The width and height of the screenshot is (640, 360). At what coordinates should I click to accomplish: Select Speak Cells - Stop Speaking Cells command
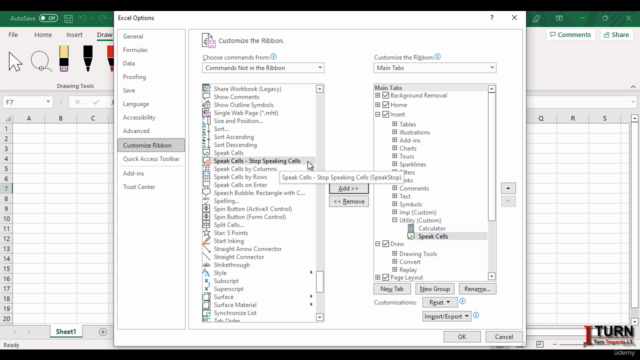pyautogui.click(x=258, y=161)
